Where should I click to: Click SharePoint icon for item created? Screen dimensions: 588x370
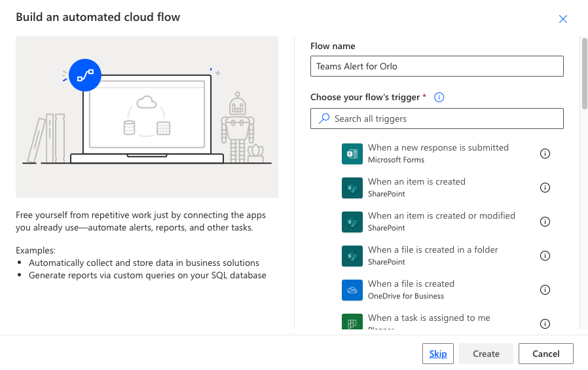point(352,188)
